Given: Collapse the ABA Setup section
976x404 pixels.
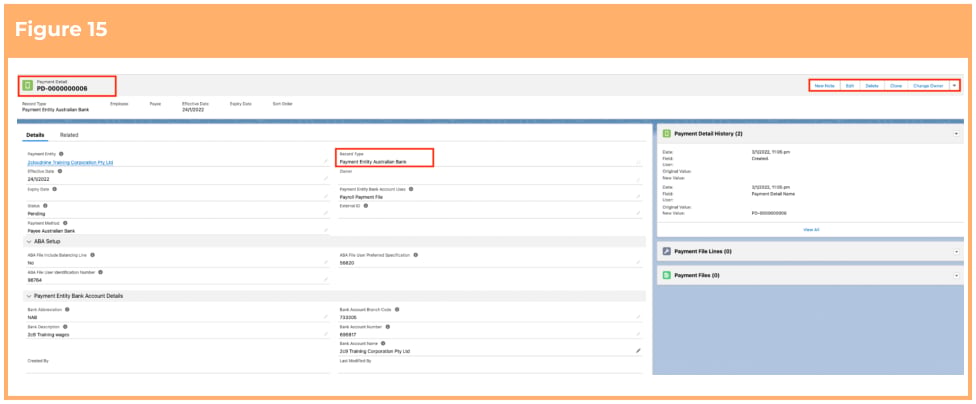Looking at the screenshot, I should [29, 242].
